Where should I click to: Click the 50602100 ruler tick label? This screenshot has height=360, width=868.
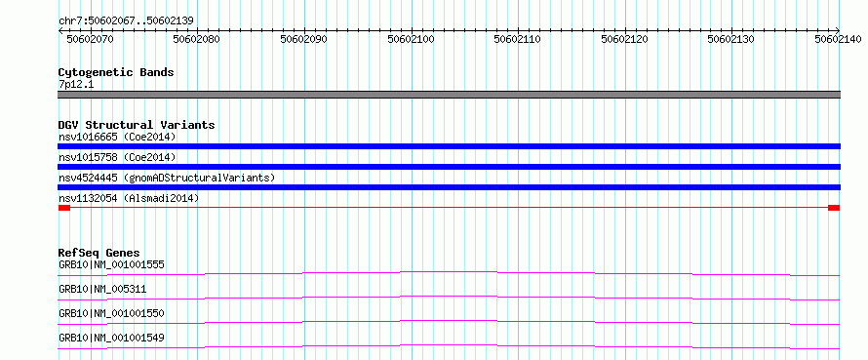411,39
